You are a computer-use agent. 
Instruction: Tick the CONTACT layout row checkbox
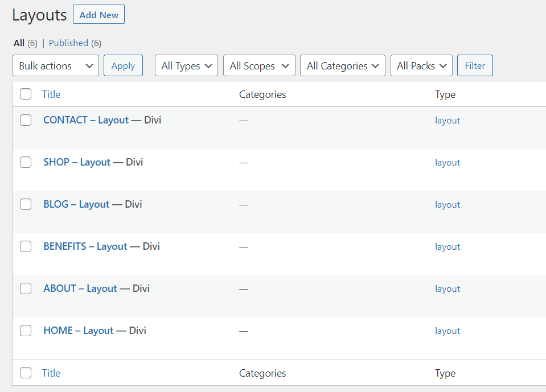26,120
